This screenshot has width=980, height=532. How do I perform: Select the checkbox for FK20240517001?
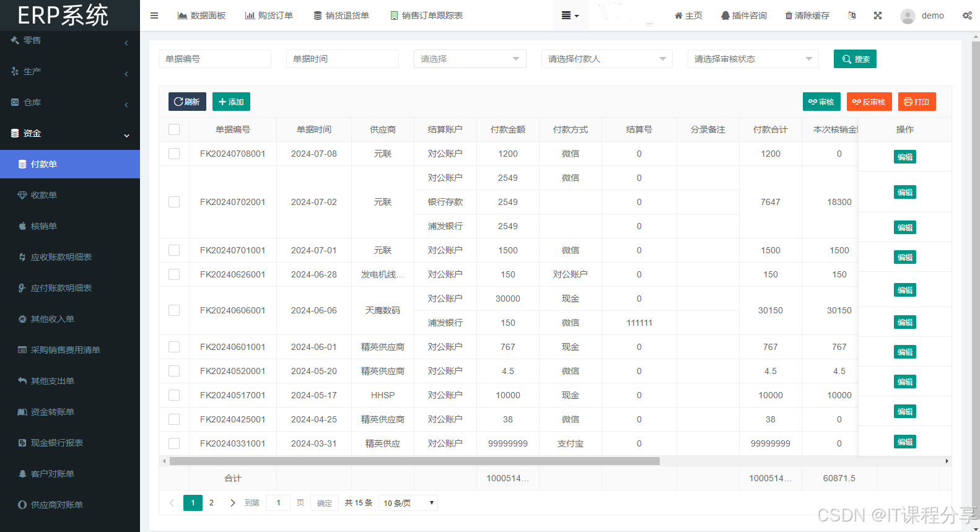(x=174, y=395)
